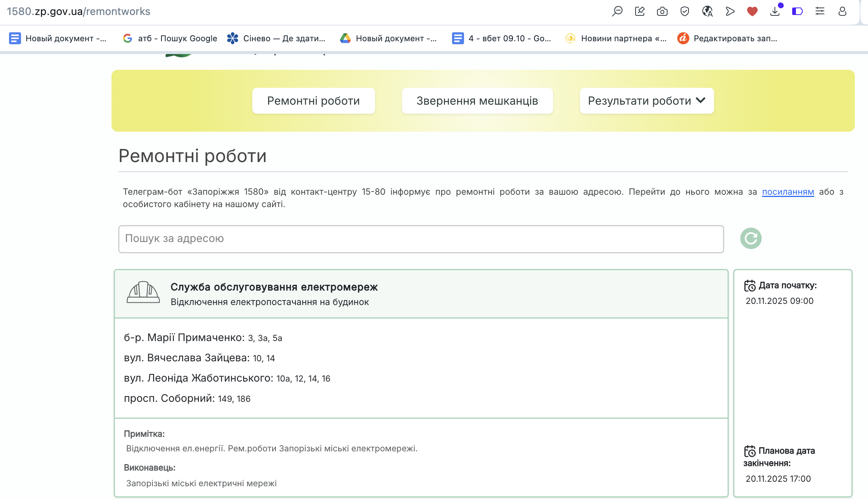The width and height of the screenshot is (868, 499).
Task: Open the snapshot camera icon in toolbar
Action: click(x=662, y=11)
